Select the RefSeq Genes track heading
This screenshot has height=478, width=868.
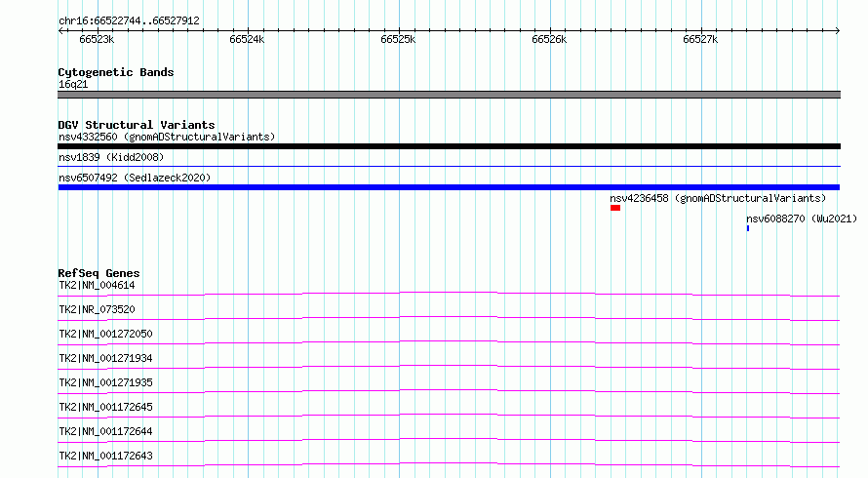99,273
